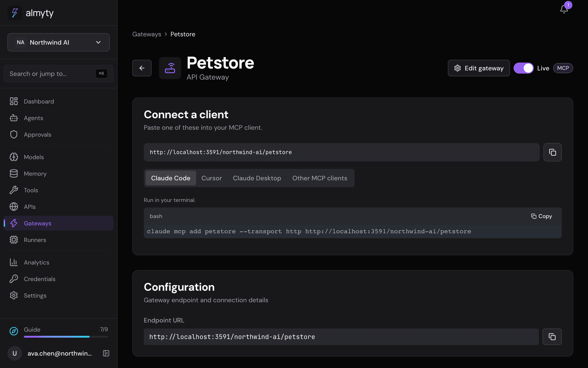Image resolution: width=588 pixels, height=368 pixels.
Task: Click the MCP badge
Action: [x=563, y=68]
